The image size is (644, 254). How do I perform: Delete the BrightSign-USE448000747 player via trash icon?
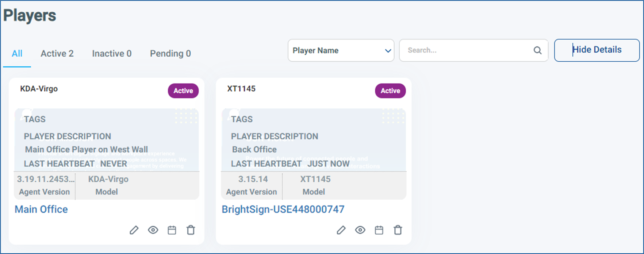[398, 230]
